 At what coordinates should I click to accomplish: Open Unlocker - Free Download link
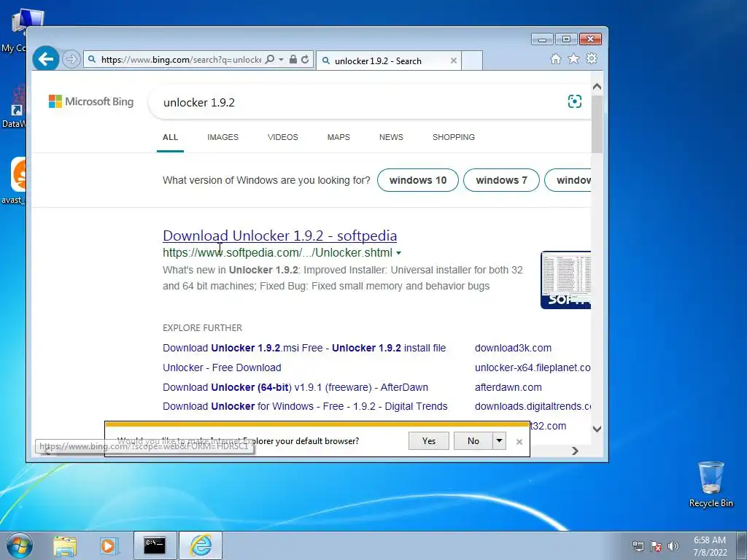tap(222, 367)
